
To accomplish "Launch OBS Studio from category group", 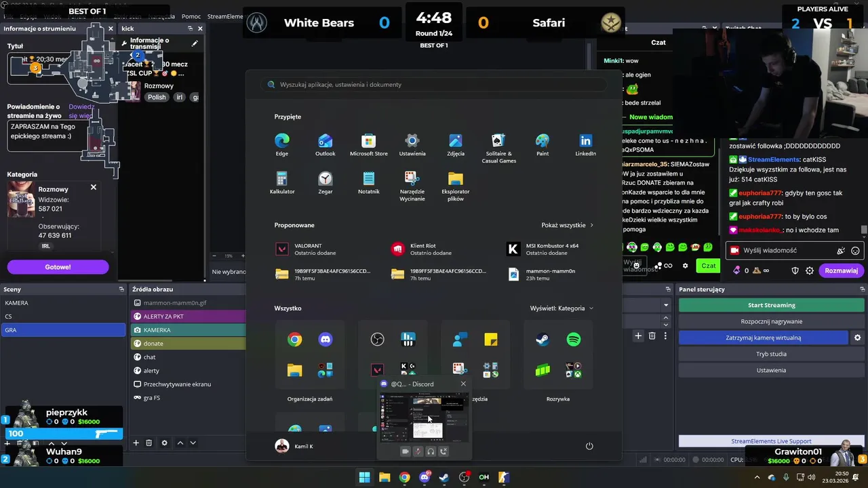I will pyautogui.click(x=378, y=340).
